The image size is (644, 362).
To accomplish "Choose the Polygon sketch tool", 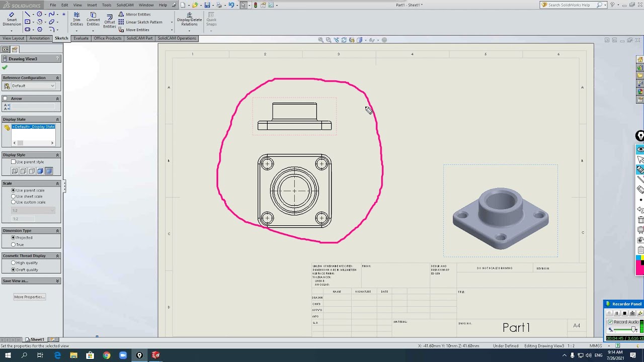I will 40,30.
